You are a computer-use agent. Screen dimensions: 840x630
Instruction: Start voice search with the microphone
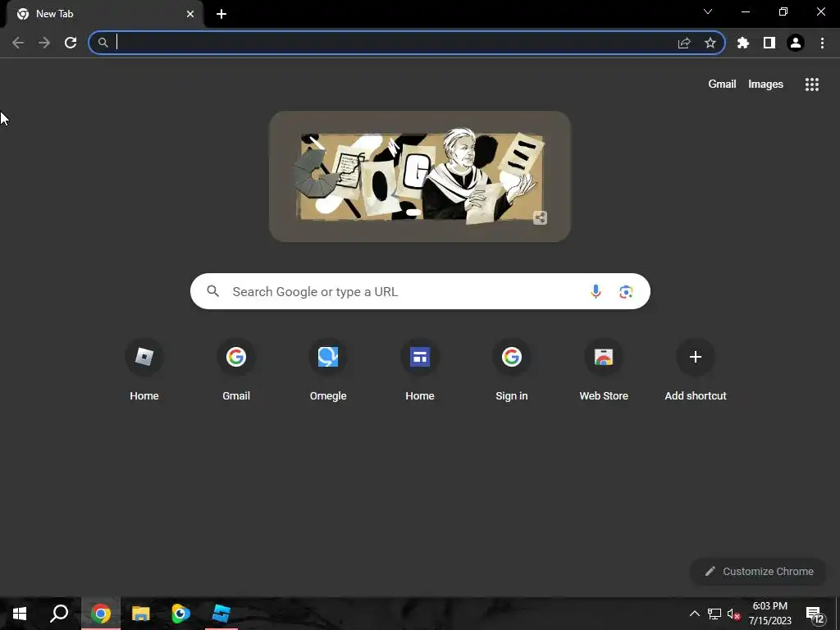pos(596,291)
